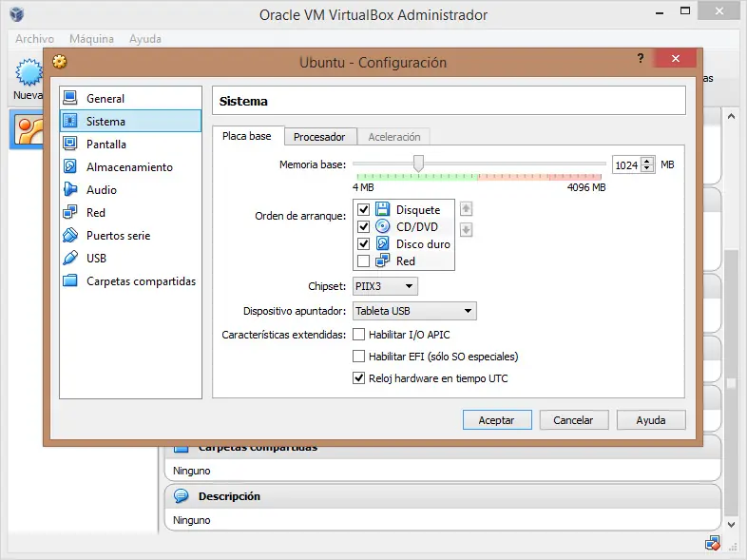Select the Audio settings category
The width and height of the screenshot is (747, 560).
(x=130, y=190)
